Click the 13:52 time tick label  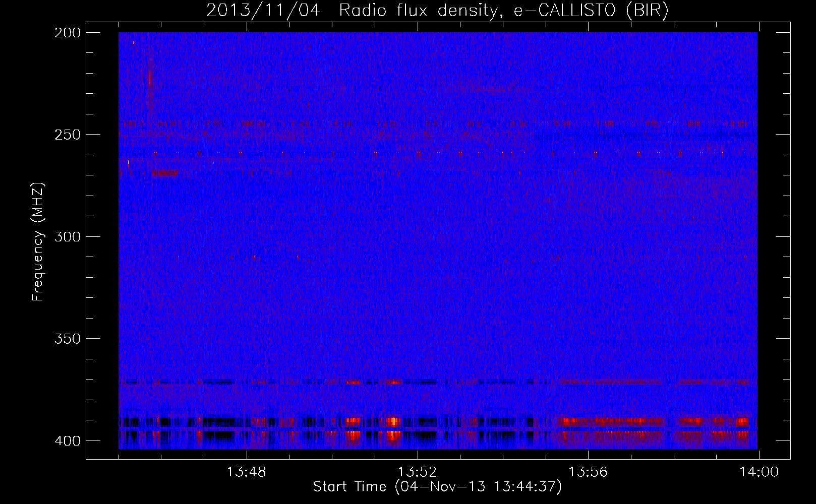point(417,472)
